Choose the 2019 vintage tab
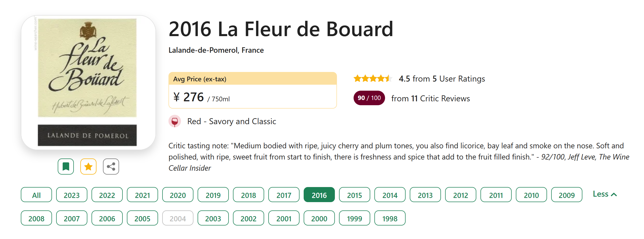Screen dimensions: 644x239 (213, 195)
